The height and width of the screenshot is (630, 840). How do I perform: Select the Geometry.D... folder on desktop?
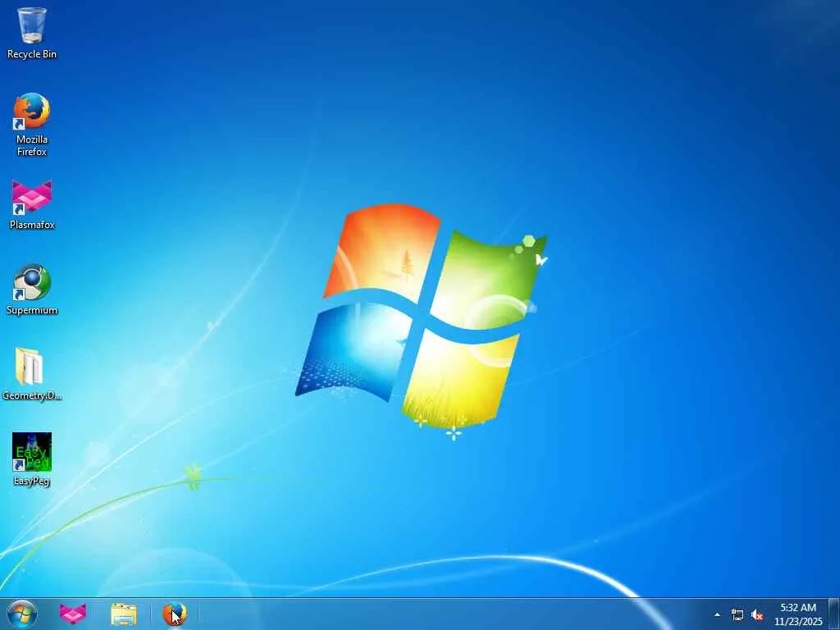(32, 374)
